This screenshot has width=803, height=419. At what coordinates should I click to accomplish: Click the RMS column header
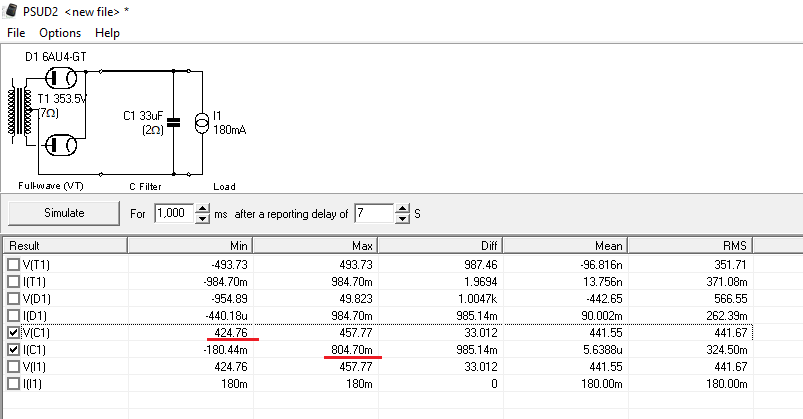[690, 245]
